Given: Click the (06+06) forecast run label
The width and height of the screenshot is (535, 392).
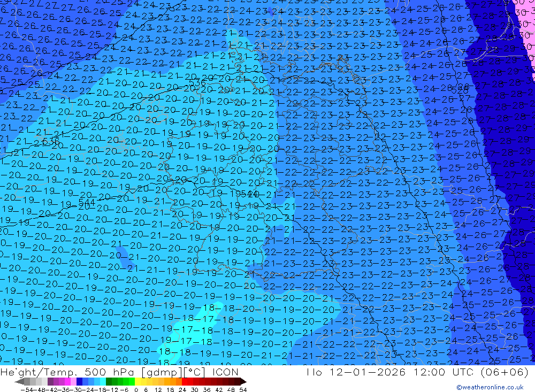Looking at the screenshot, I should click(x=505, y=372).
